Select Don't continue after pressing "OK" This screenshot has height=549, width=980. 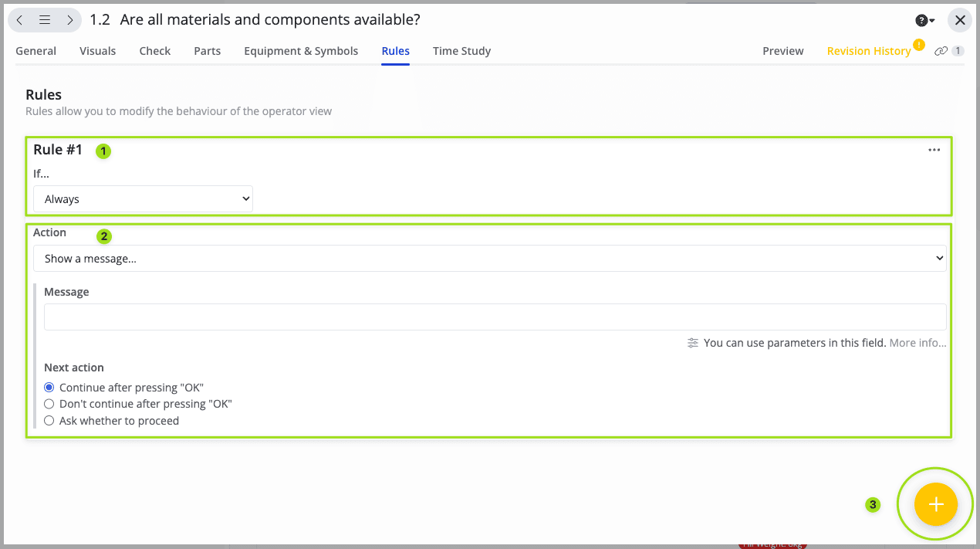[x=49, y=404]
